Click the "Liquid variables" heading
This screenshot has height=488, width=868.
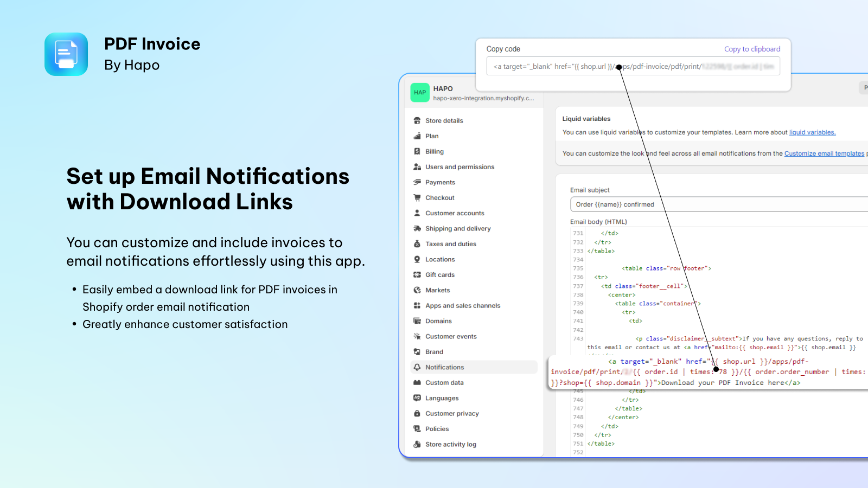(x=586, y=119)
